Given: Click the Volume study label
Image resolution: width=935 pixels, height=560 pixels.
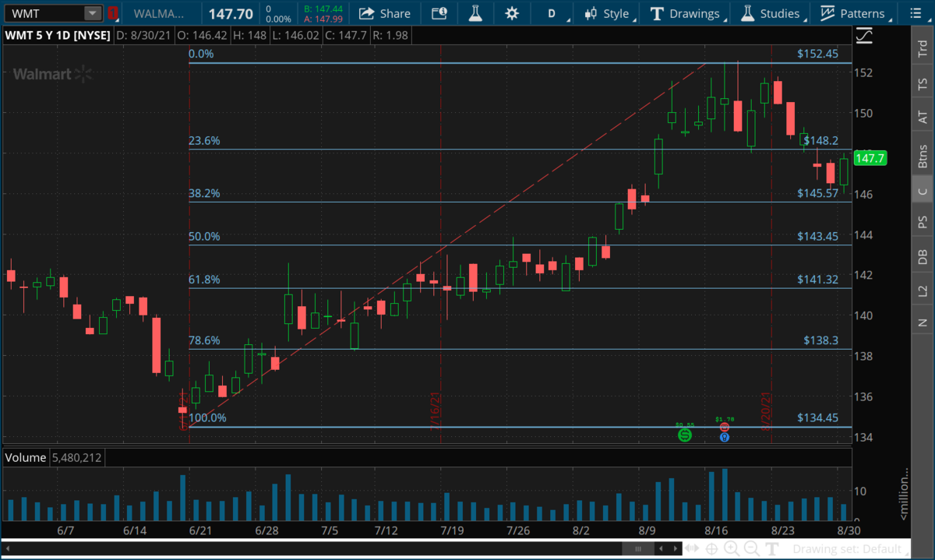Looking at the screenshot, I should [x=26, y=457].
